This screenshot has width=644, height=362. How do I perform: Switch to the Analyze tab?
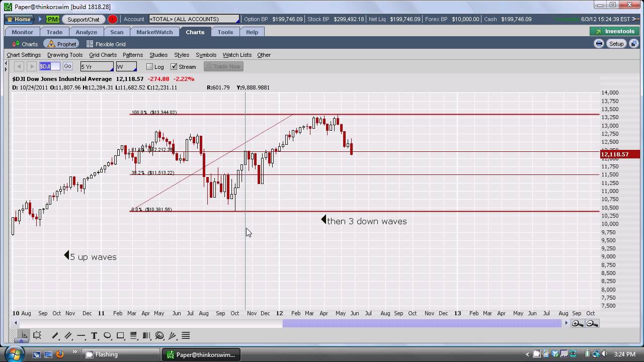[87, 32]
